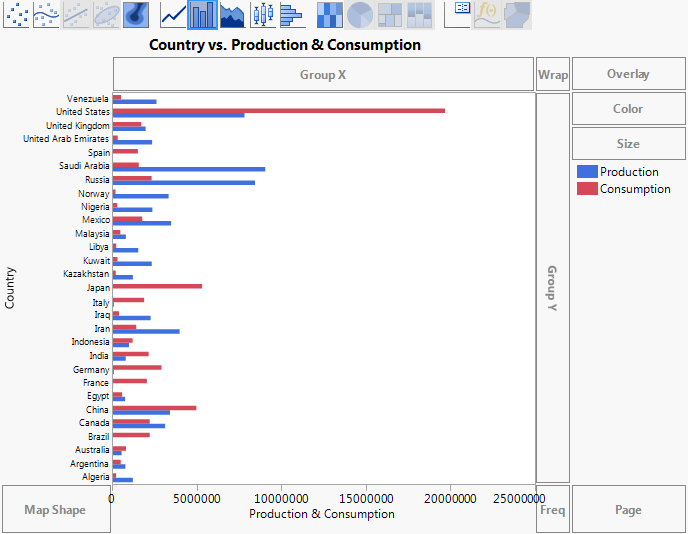Select the Pie chart element
The image size is (688, 534).
(x=359, y=14)
